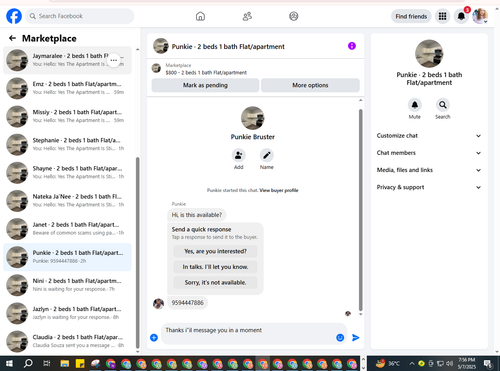The image size is (500, 371).
Task: Open the View buyer profile link
Action: (279, 190)
